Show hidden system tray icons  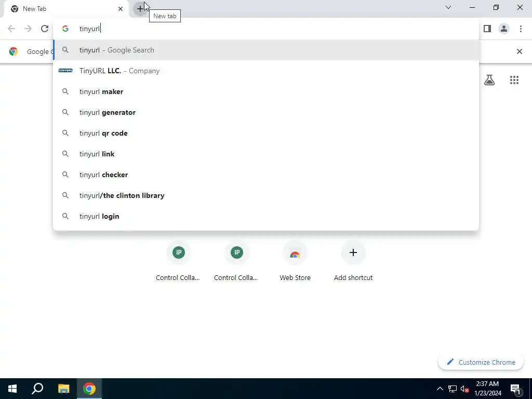(440, 389)
